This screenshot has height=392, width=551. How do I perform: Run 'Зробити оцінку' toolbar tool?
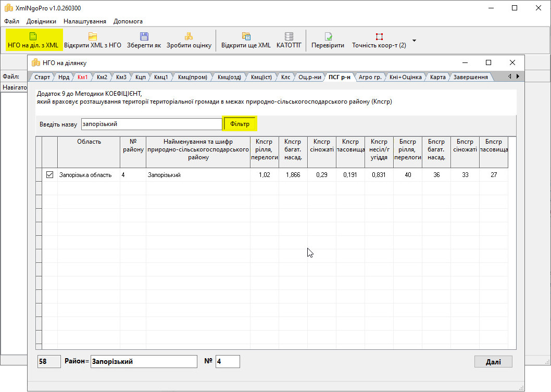pyautogui.click(x=189, y=36)
